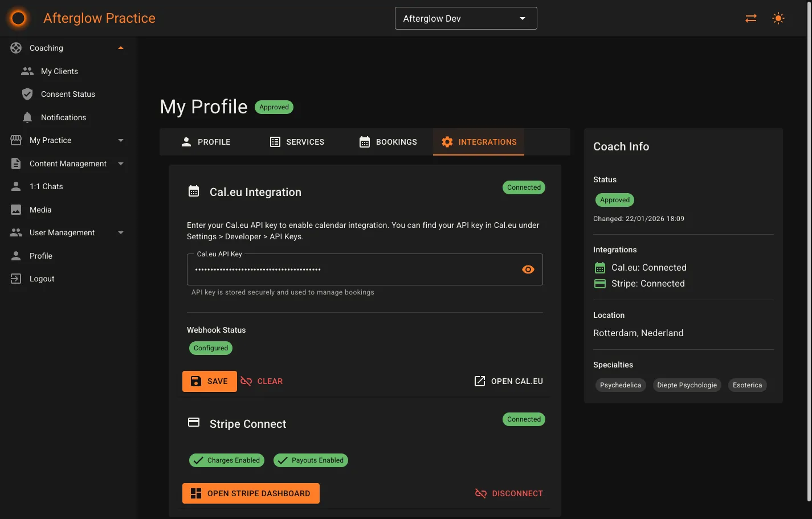The width and height of the screenshot is (812, 519).
Task: Open Media from the sidebar
Action: [x=15, y=209]
